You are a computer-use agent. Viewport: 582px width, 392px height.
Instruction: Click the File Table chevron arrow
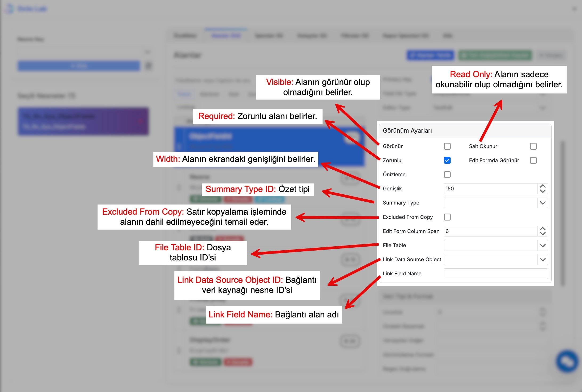coord(543,245)
